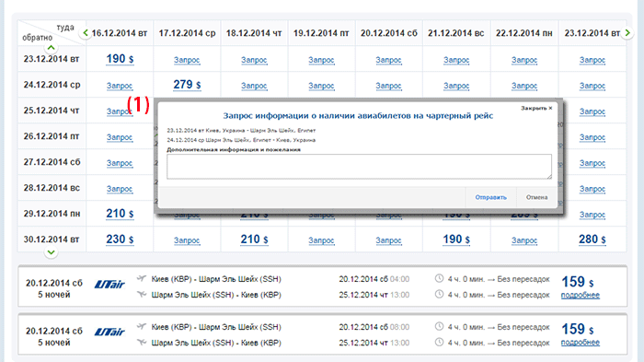The height and width of the screenshot is (362, 644).
Task: Click Запрос for 16.12 departure, 26.12 return
Action: 120,137
